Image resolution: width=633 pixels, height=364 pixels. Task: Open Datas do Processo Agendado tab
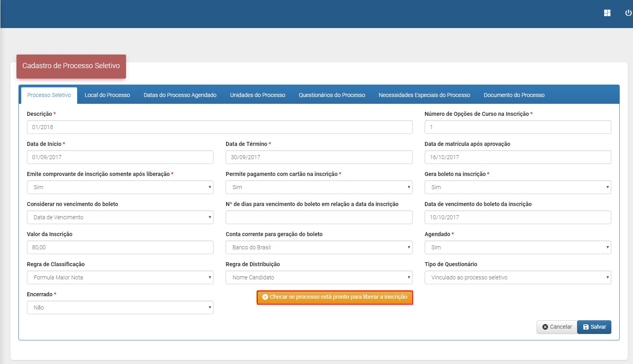click(x=180, y=95)
